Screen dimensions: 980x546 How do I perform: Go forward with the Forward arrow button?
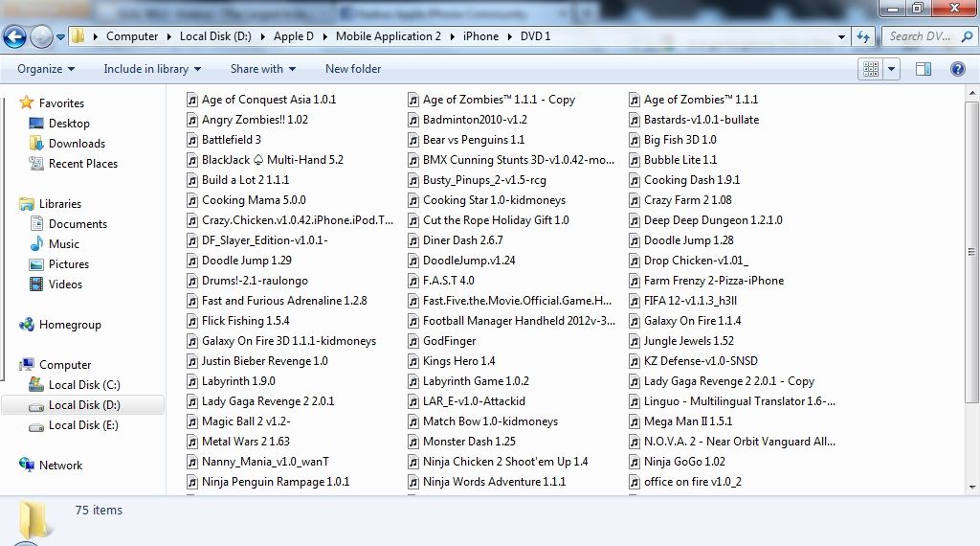tap(41, 37)
